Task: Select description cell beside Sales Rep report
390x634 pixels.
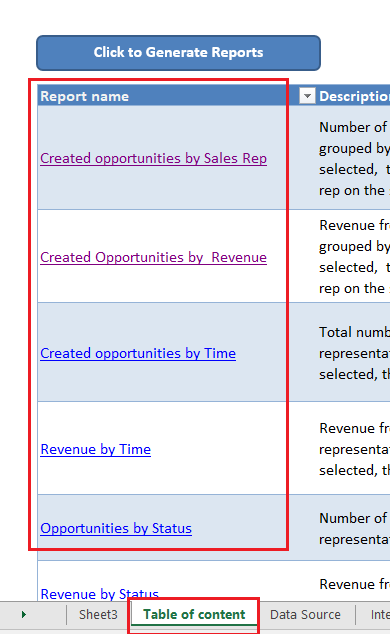Action: [x=339, y=158]
